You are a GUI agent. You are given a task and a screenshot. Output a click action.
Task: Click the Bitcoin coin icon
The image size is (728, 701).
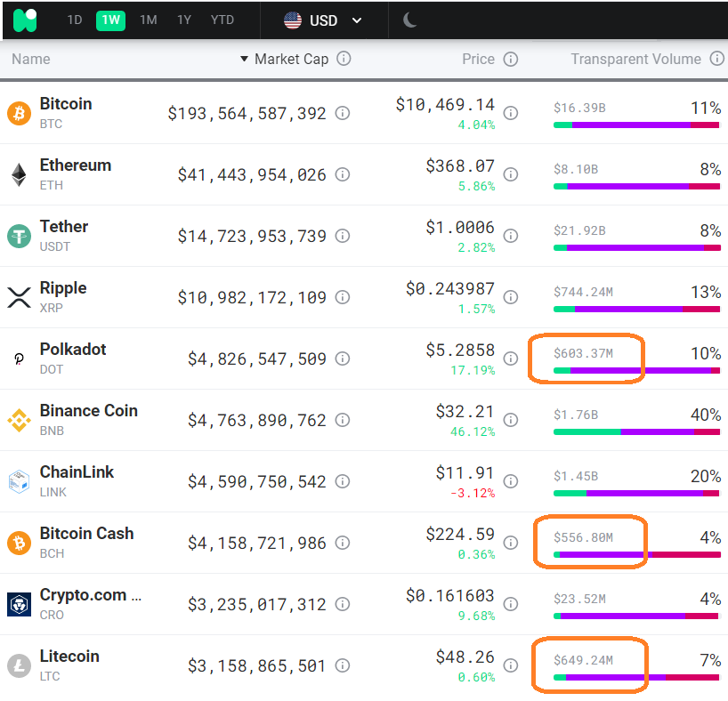pyautogui.click(x=19, y=113)
